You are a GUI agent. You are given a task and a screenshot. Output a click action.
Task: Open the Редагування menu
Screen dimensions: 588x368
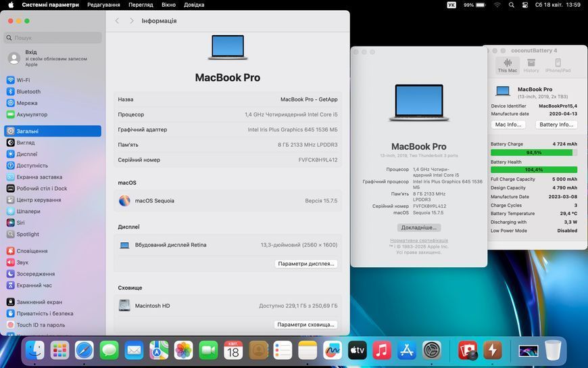pos(103,5)
